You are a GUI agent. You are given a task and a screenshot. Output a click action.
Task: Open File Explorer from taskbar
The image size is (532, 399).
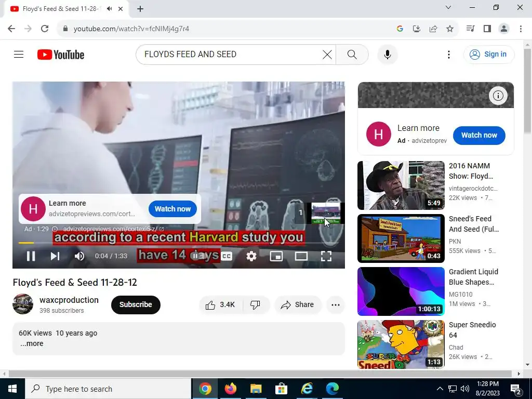(x=256, y=389)
